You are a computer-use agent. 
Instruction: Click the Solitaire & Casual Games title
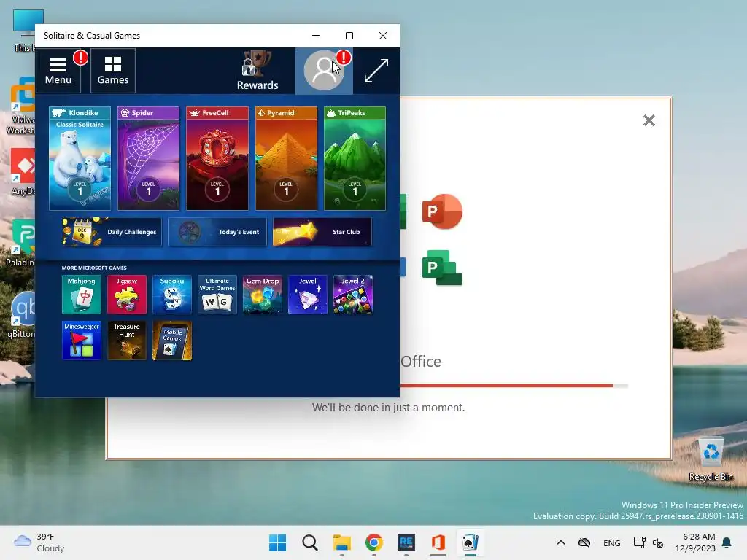click(92, 36)
